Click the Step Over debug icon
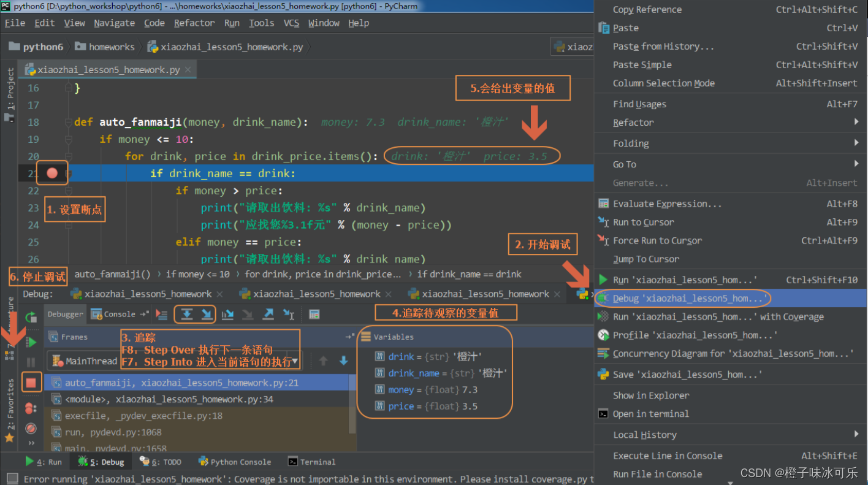Viewport: 868px width, 485px height. tap(188, 315)
